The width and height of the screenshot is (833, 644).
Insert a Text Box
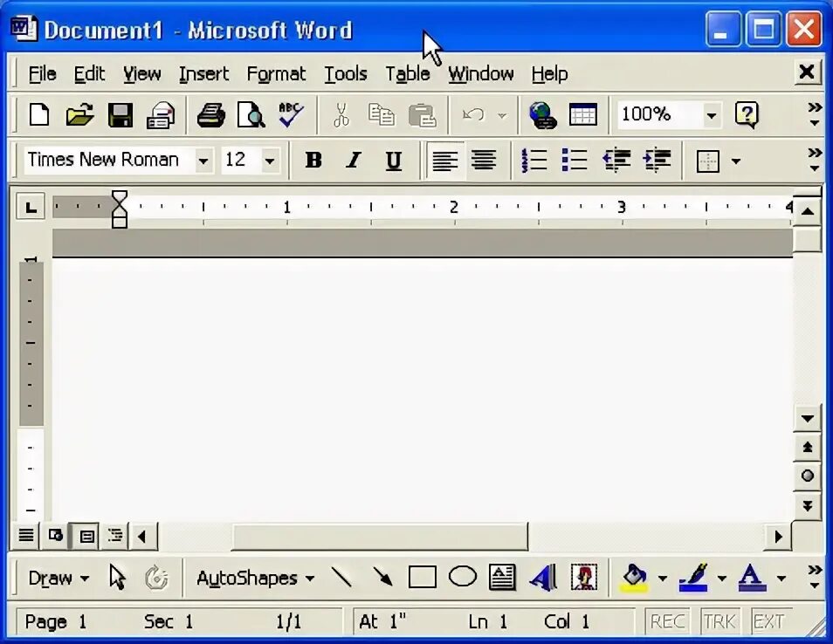pos(502,577)
